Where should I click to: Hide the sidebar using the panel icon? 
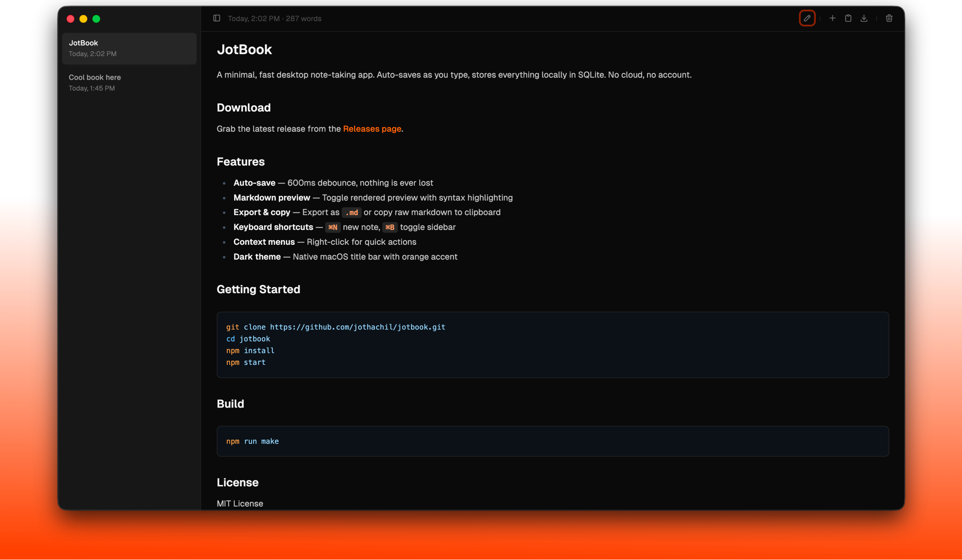point(216,18)
